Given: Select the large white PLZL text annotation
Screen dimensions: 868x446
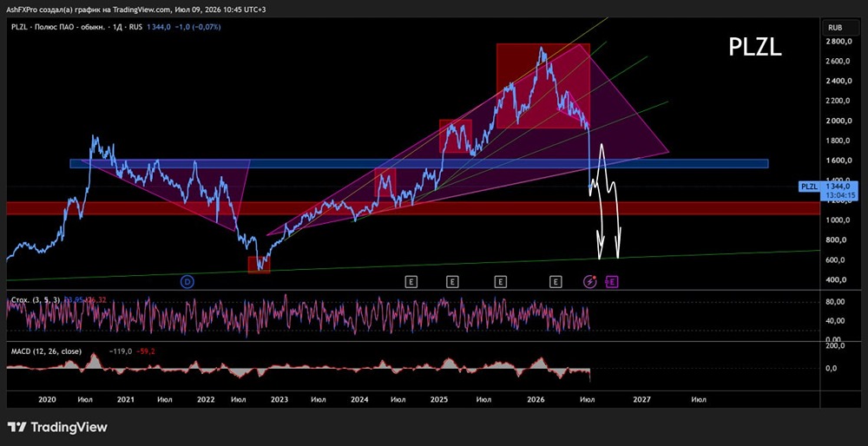Looking at the screenshot, I should [754, 48].
